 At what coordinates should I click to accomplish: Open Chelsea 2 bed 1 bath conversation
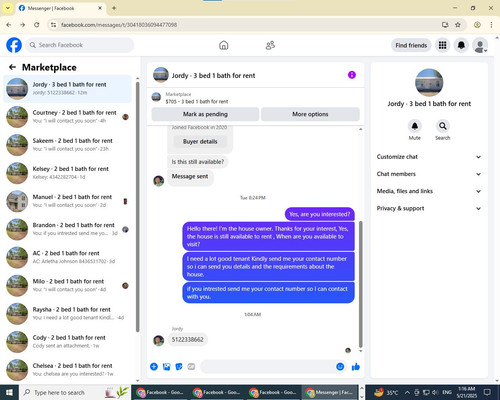(67, 370)
